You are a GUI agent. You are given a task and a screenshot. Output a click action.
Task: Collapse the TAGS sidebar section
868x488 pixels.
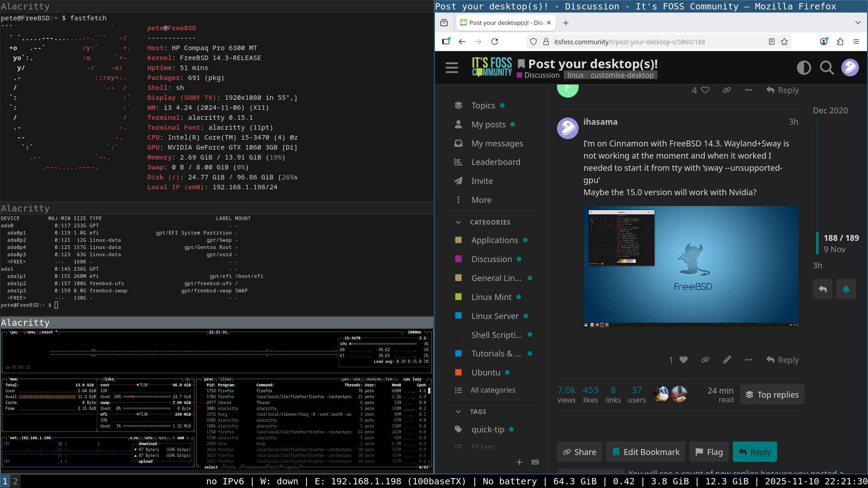(x=458, y=412)
